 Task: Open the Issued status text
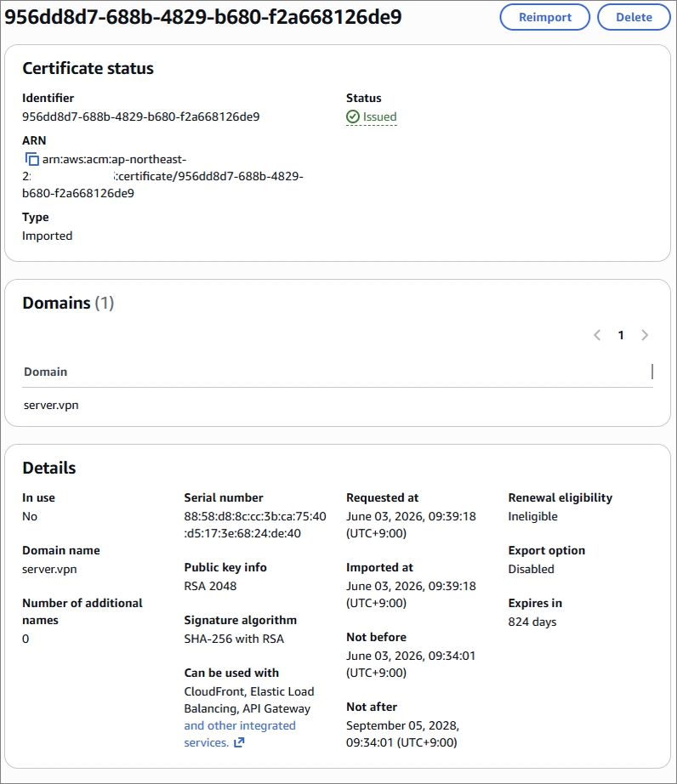(379, 116)
